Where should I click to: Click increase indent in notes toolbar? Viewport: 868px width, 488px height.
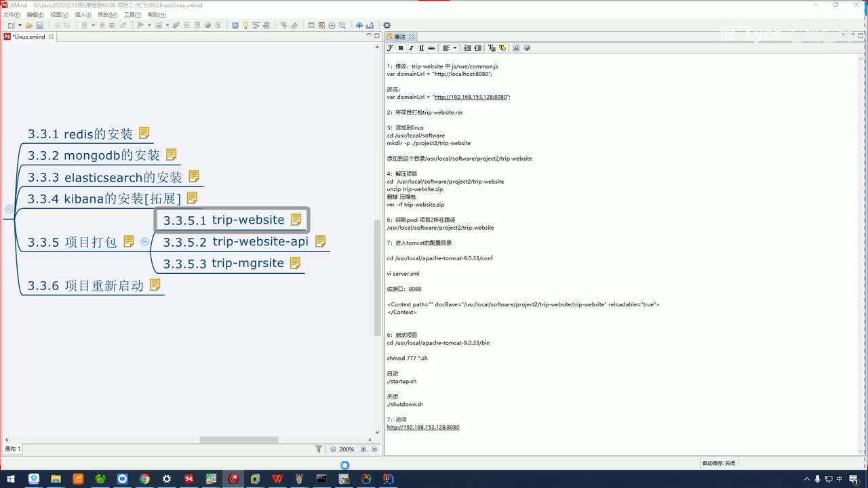[467, 48]
